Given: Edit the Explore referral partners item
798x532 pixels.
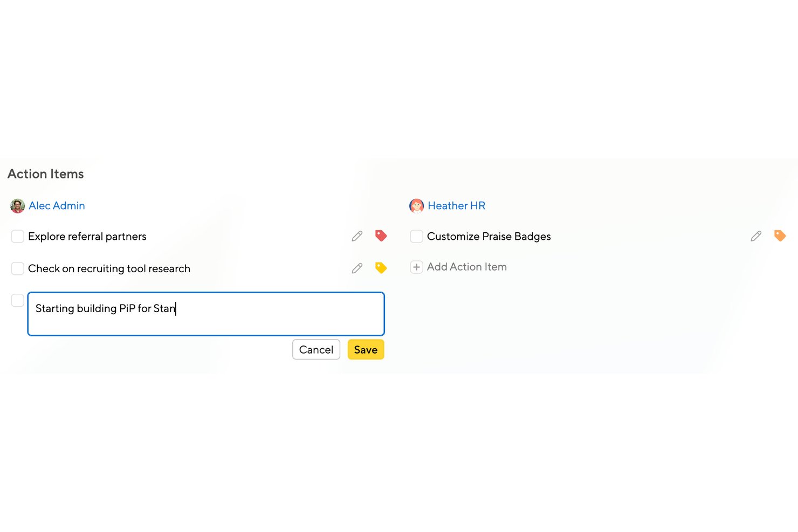Looking at the screenshot, I should [x=357, y=236].
